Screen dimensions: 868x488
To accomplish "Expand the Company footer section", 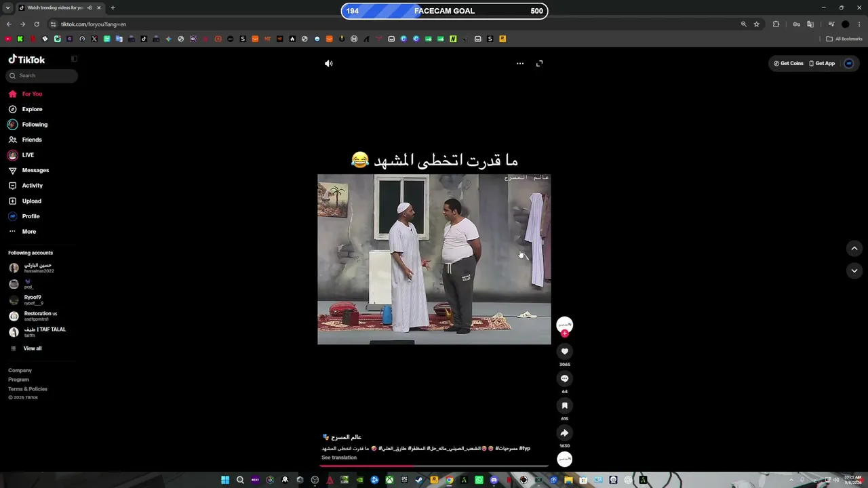I will [x=20, y=371].
